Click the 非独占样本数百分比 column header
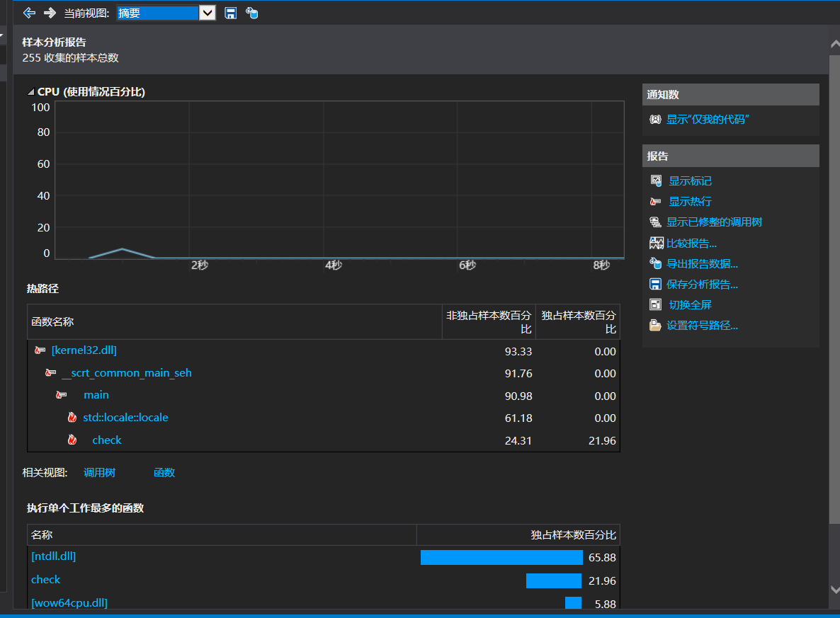840x618 pixels. (489, 322)
